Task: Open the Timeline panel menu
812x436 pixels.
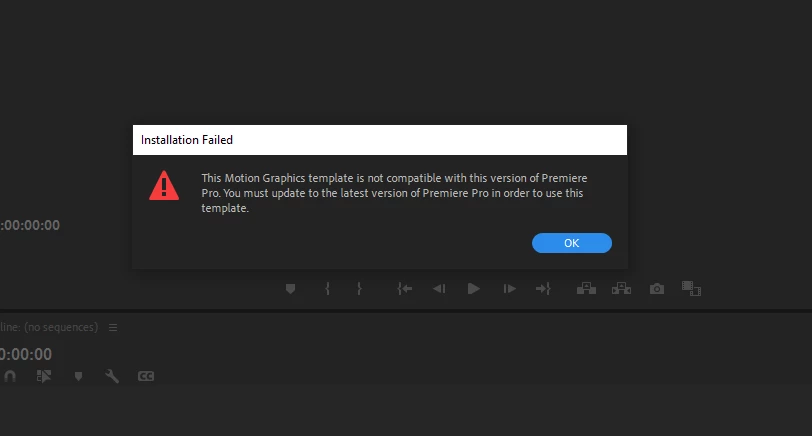Action: tap(113, 327)
